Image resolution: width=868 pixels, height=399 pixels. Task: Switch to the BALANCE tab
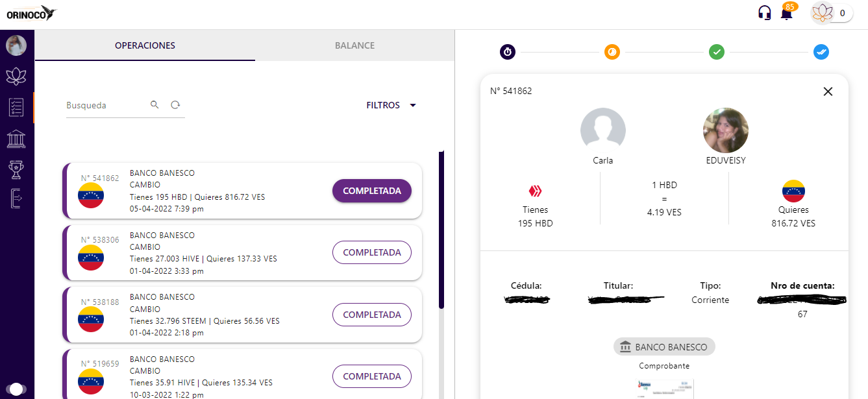354,45
